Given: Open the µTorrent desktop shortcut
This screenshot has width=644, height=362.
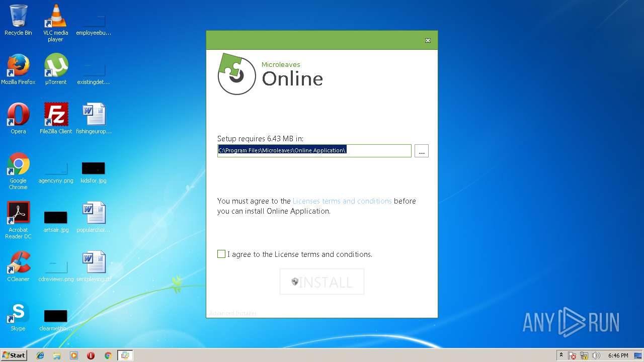Looking at the screenshot, I should [x=55, y=69].
